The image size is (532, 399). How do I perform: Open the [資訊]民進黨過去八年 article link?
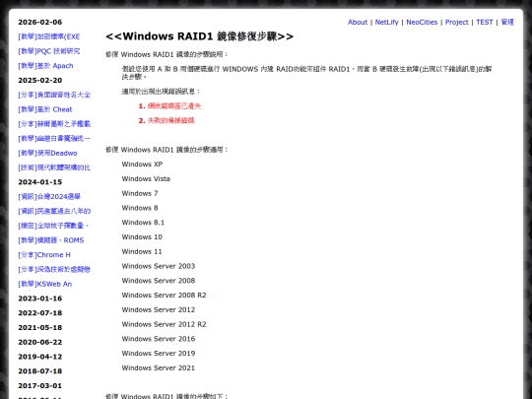pos(54,211)
